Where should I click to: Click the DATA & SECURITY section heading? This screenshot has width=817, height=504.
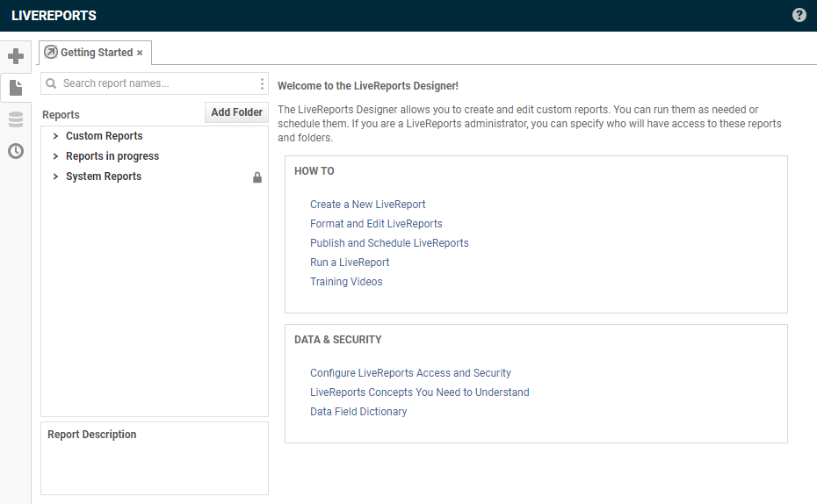tap(337, 340)
